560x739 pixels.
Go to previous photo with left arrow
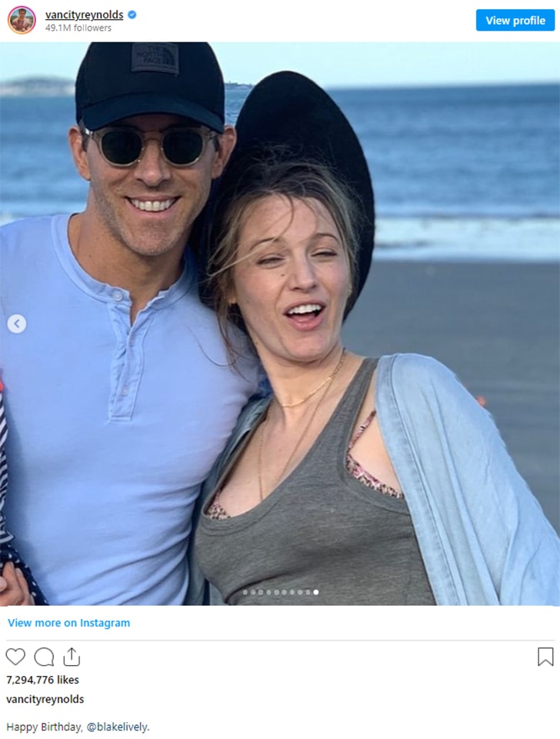pyautogui.click(x=17, y=324)
